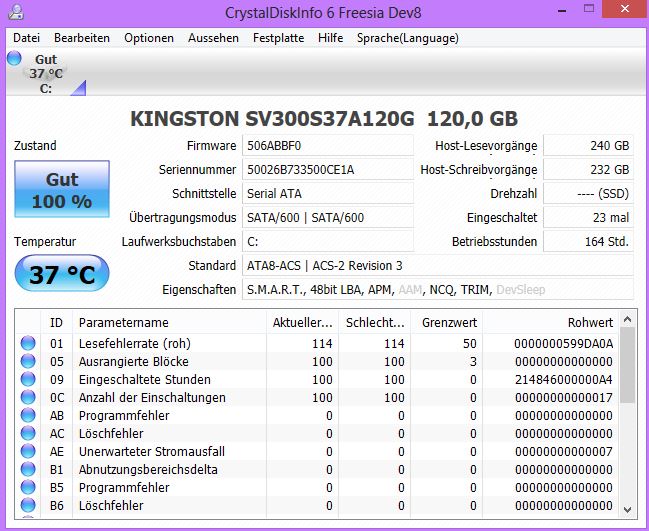Click the Firmware field 506ABBF0

pos(328,146)
